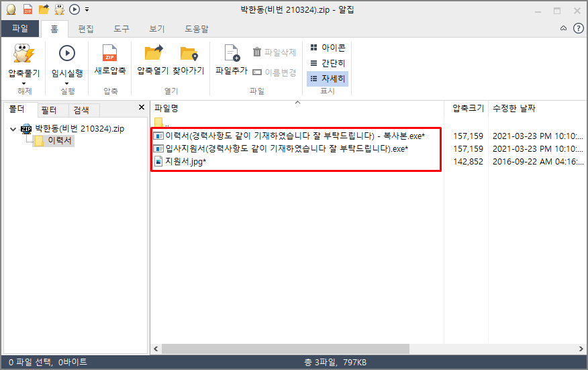
Task: Sort by the 압축크기 column header
Action: pos(468,109)
